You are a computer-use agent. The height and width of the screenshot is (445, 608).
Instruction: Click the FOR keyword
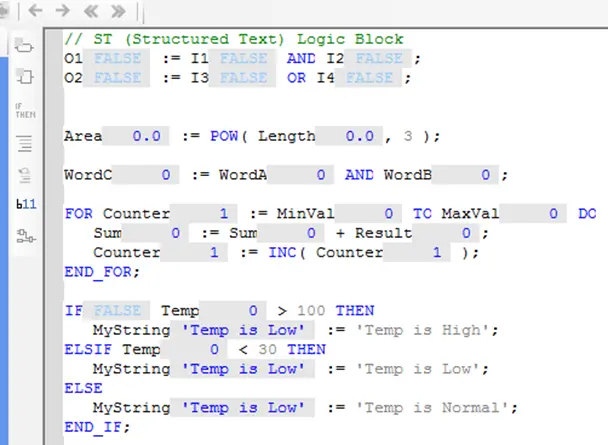pyautogui.click(x=79, y=214)
